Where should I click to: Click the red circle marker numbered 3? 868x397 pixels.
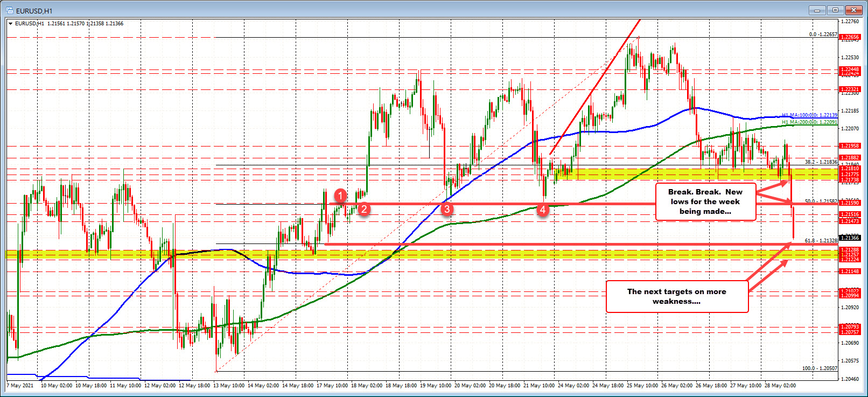[x=446, y=209]
